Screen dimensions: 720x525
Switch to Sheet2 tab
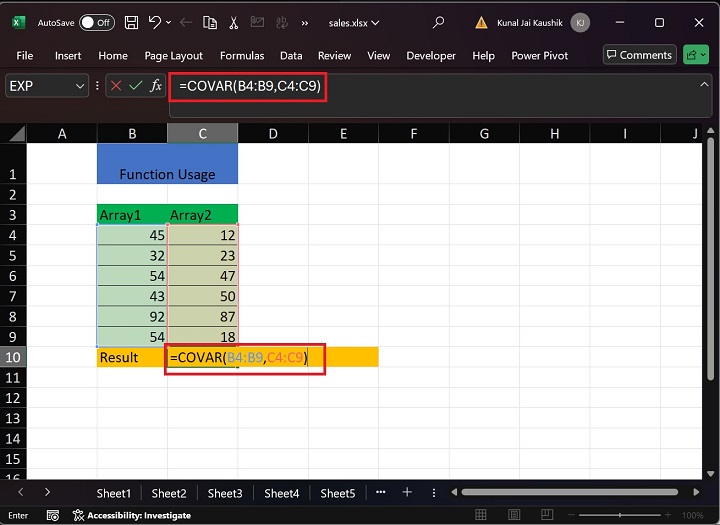(169, 493)
